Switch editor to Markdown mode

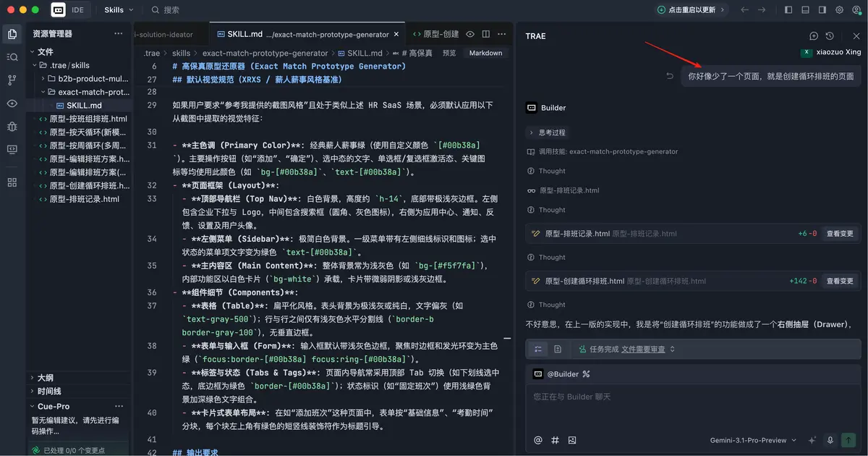[485, 53]
